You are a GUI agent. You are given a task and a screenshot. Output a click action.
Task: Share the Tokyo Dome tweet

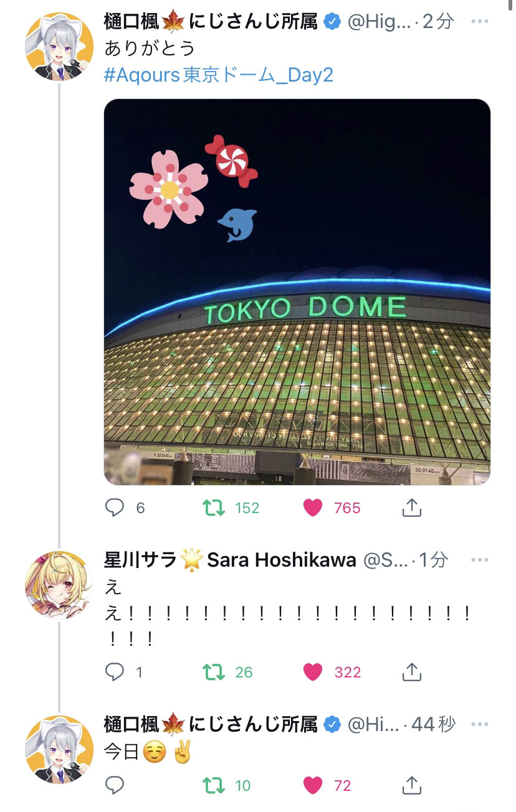[x=411, y=508]
